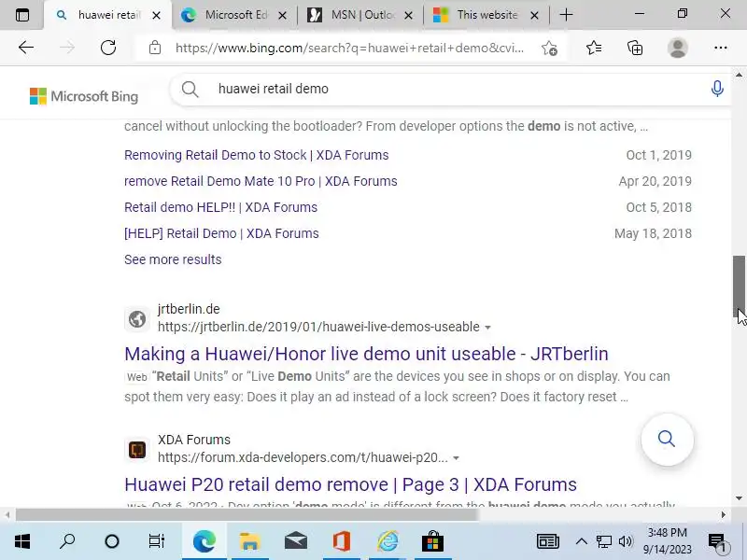
Task: Open File Explorer from taskbar
Action: (249, 541)
